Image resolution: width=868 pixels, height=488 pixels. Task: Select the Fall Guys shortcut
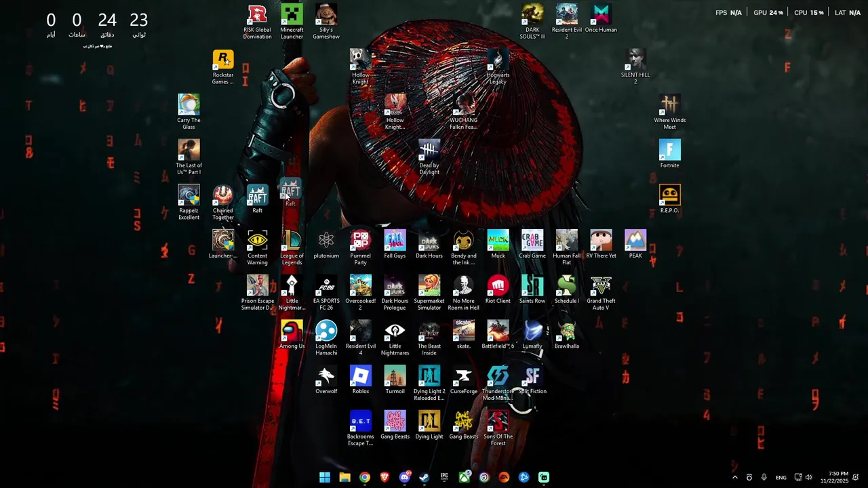(x=395, y=245)
